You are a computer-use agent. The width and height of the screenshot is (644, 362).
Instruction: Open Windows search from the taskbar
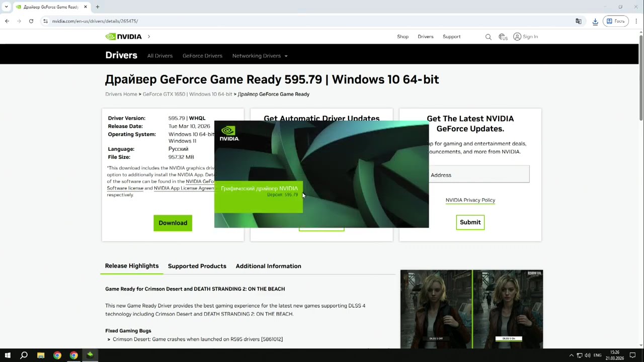point(24,355)
